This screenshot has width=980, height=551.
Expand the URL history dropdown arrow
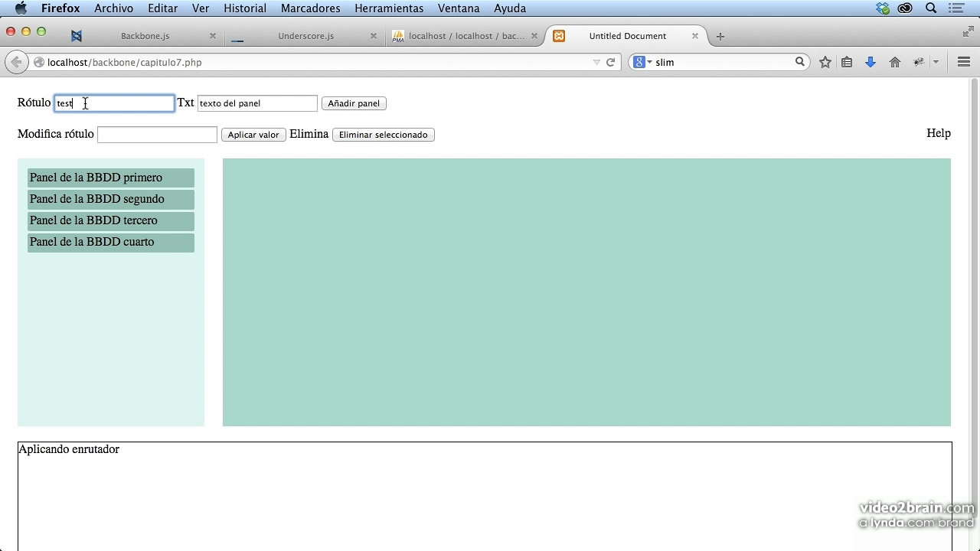596,63
